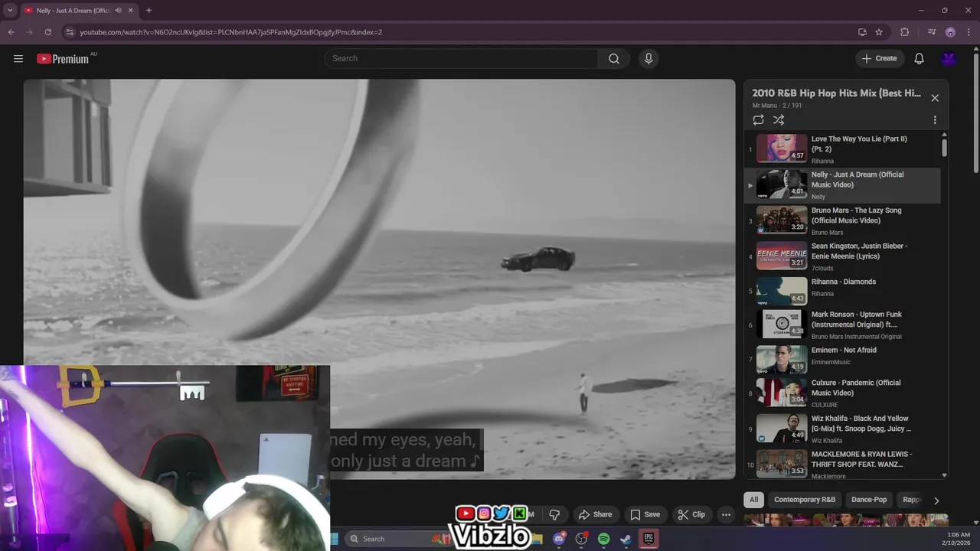This screenshot has width=980, height=551.
Task: Open the browser three-dot menu
Action: coord(969,32)
